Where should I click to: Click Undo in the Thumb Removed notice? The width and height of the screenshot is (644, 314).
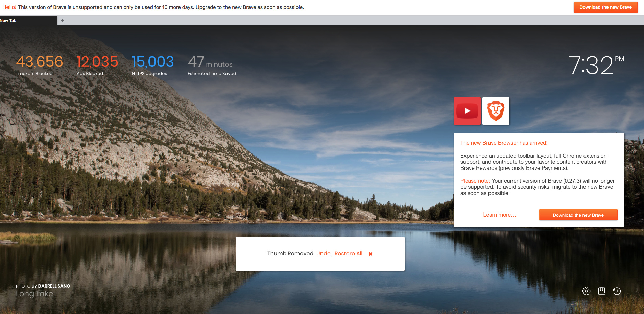point(324,254)
